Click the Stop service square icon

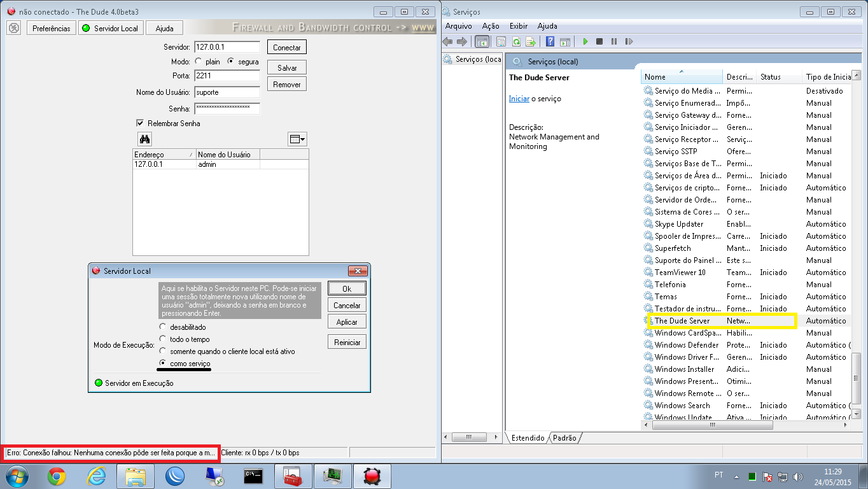click(x=599, y=41)
